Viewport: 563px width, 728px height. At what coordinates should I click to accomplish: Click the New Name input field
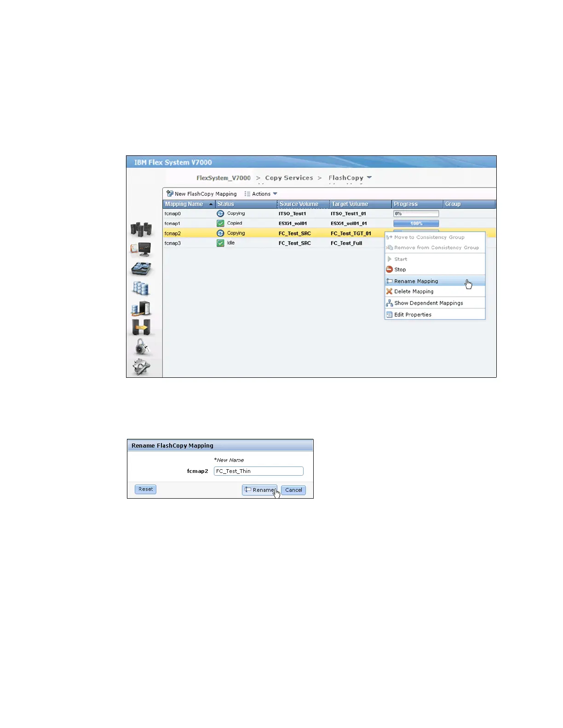[x=259, y=471]
